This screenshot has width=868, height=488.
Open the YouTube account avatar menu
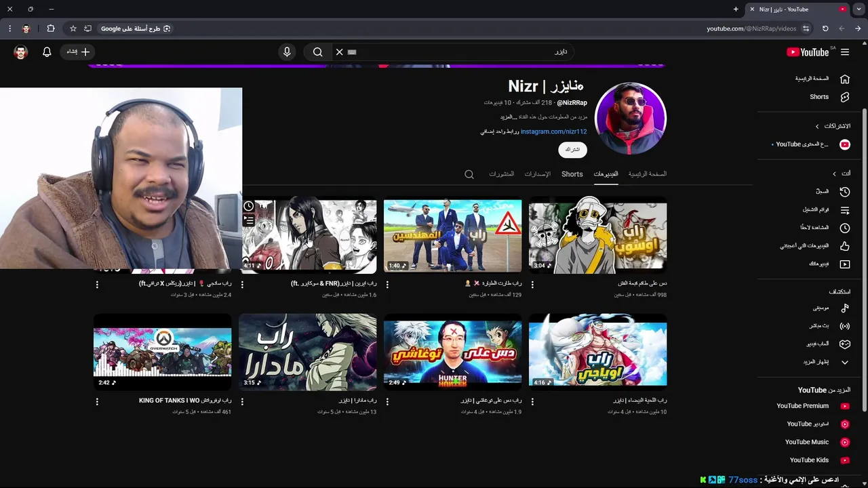coord(21,52)
